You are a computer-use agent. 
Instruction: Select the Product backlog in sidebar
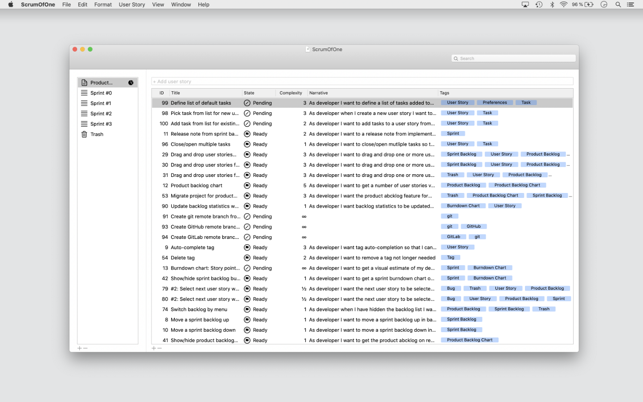[107, 82]
